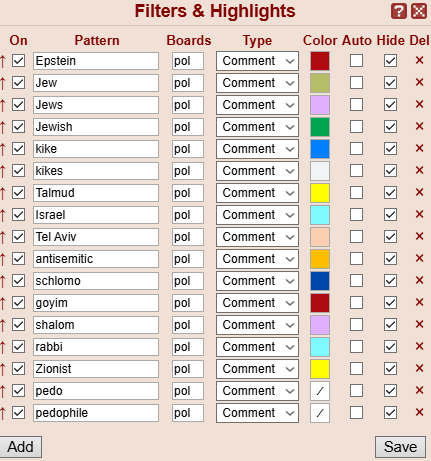Screen dimensions: 431x461
Task: Open the Filters & Highlights help icon
Action: (x=399, y=11)
